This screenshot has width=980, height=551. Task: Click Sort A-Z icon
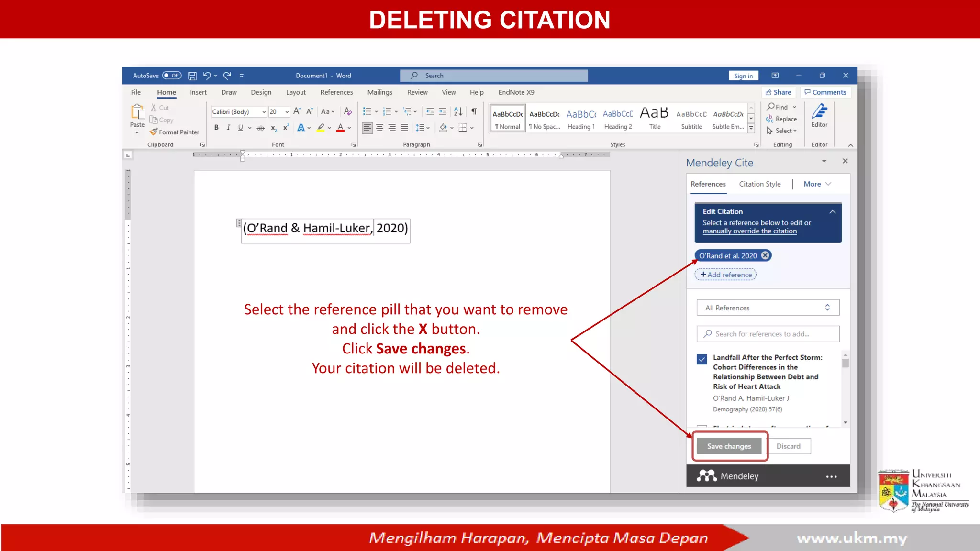(458, 111)
